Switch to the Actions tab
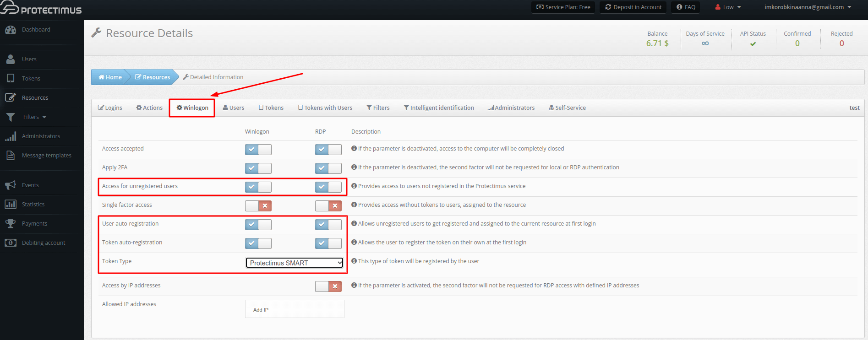 149,108
